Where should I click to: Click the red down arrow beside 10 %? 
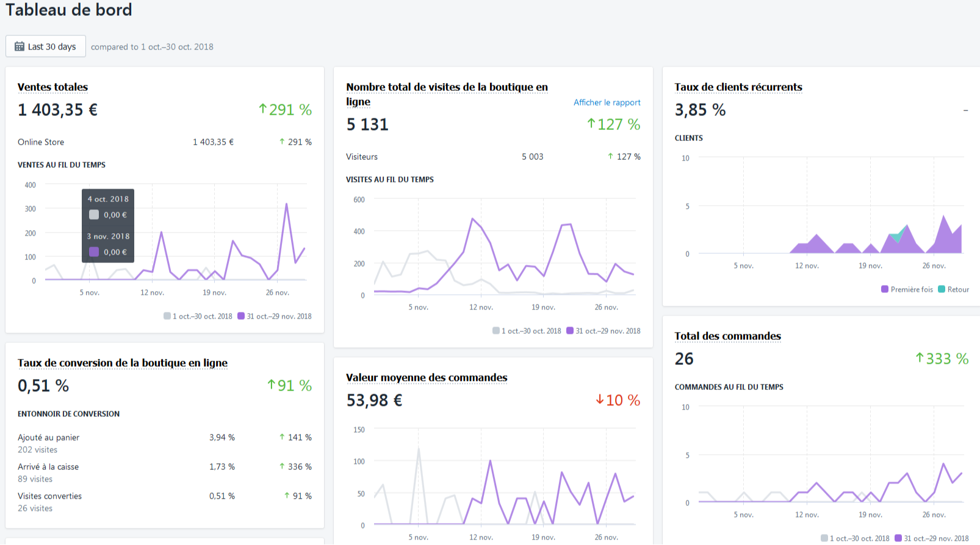600,400
